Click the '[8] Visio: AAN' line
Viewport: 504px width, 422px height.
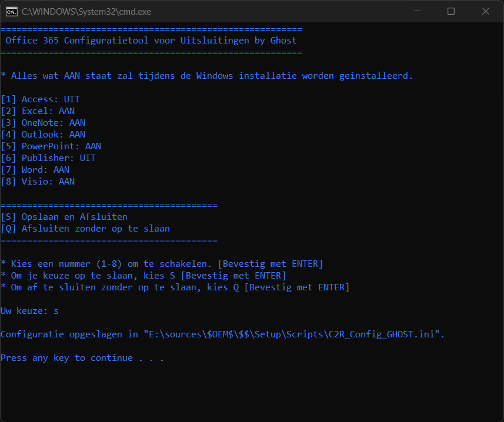tap(38, 182)
